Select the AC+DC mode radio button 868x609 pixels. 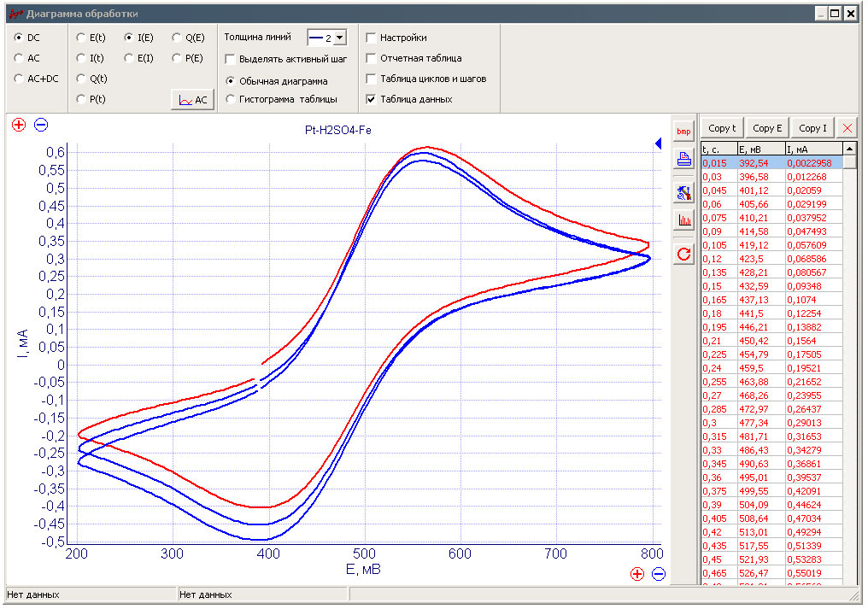[x=19, y=79]
